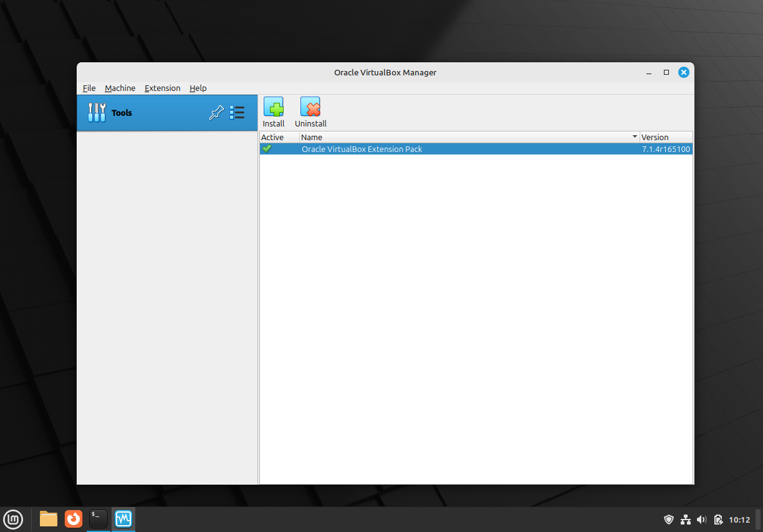
Task: Open the Extension menu
Action: click(x=162, y=88)
